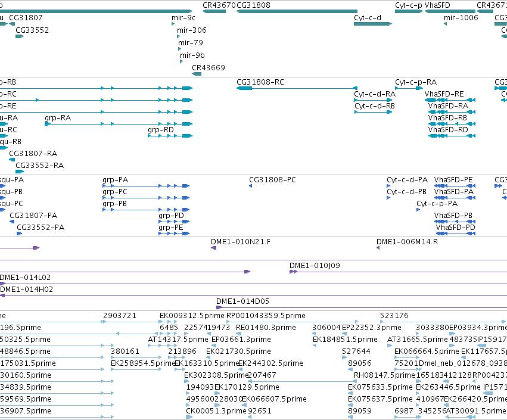Select the CG31808 gene label

pyautogui.click(x=254, y=5)
